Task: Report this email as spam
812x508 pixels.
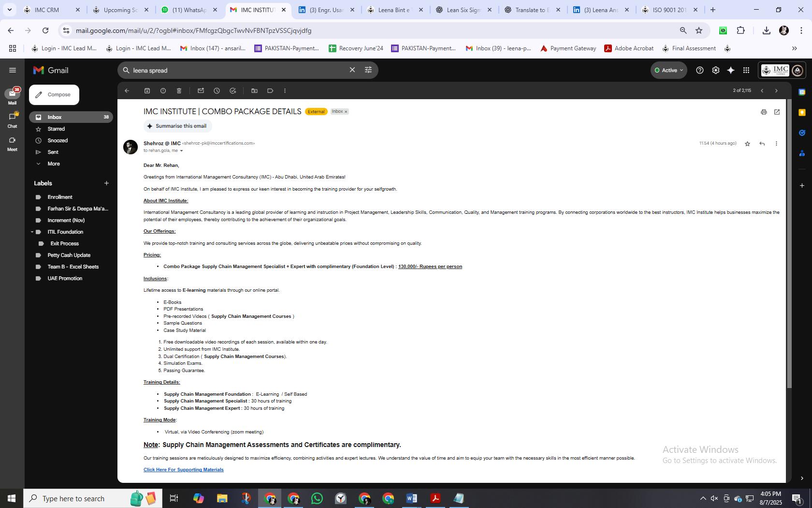Action: click(x=163, y=90)
